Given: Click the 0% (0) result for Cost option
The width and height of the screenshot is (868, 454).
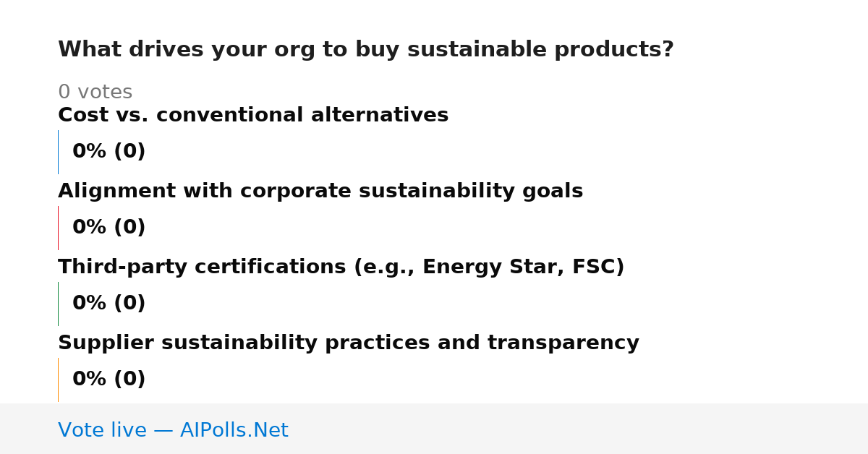Looking at the screenshot, I should coord(109,152).
